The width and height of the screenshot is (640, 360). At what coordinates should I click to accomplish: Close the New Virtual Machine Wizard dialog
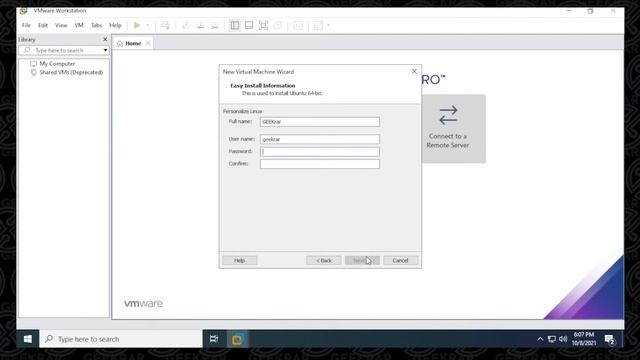[x=414, y=71]
